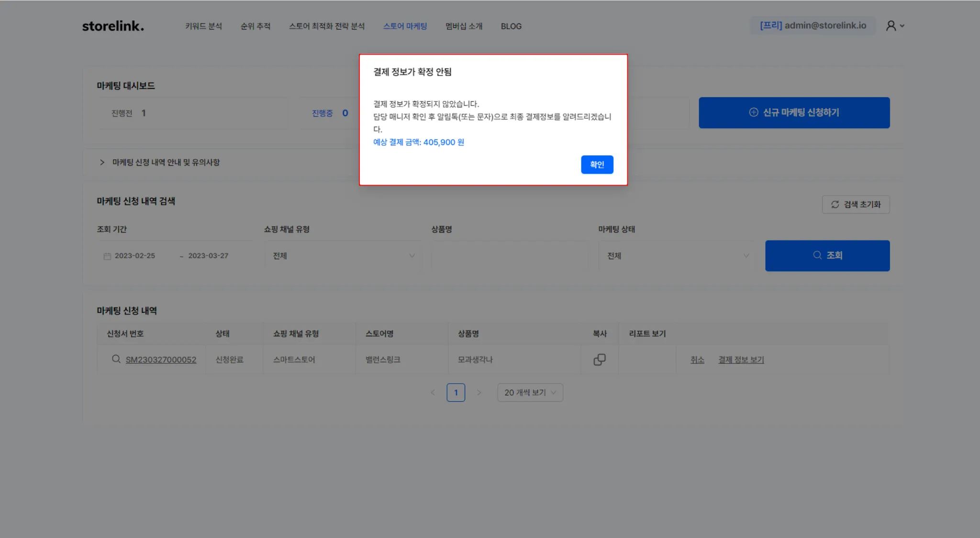Click the BLOG navigation link

(x=511, y=26)
